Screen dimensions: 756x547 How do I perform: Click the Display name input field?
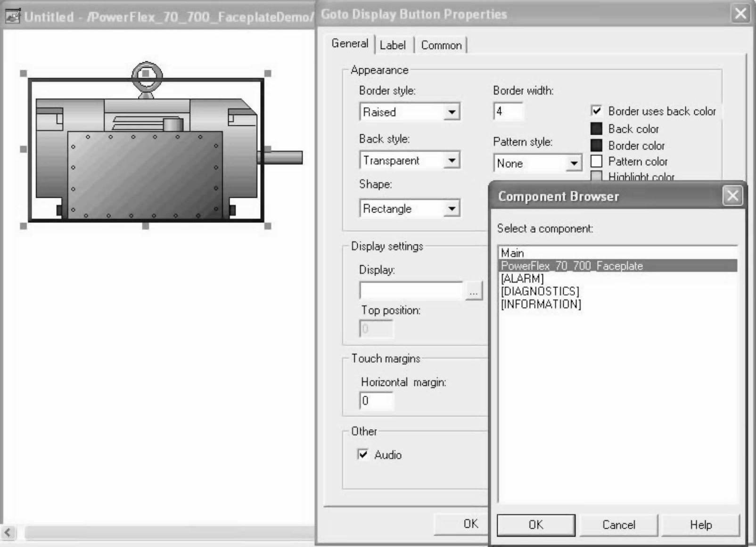411,291
